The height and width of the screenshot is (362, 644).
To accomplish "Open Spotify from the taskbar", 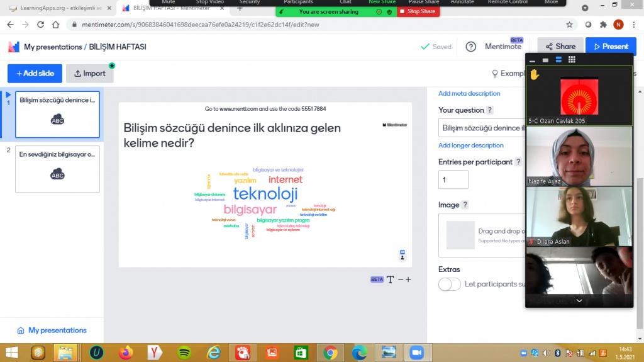I will 184,353.
